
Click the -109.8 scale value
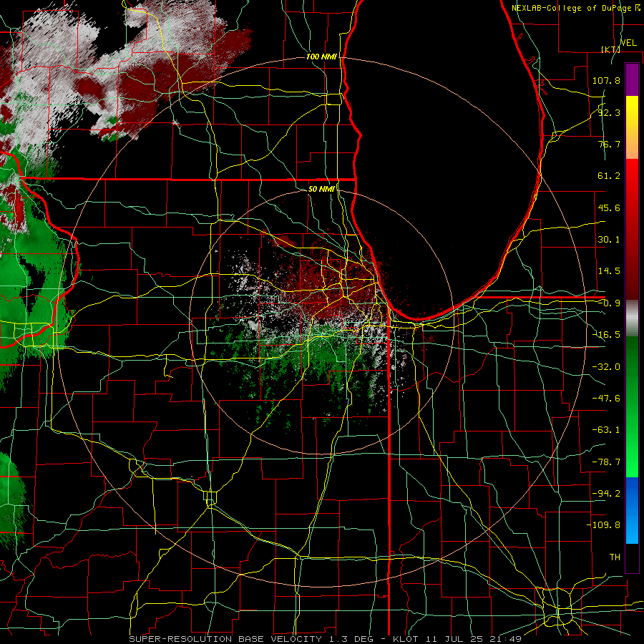click(603, 525)
